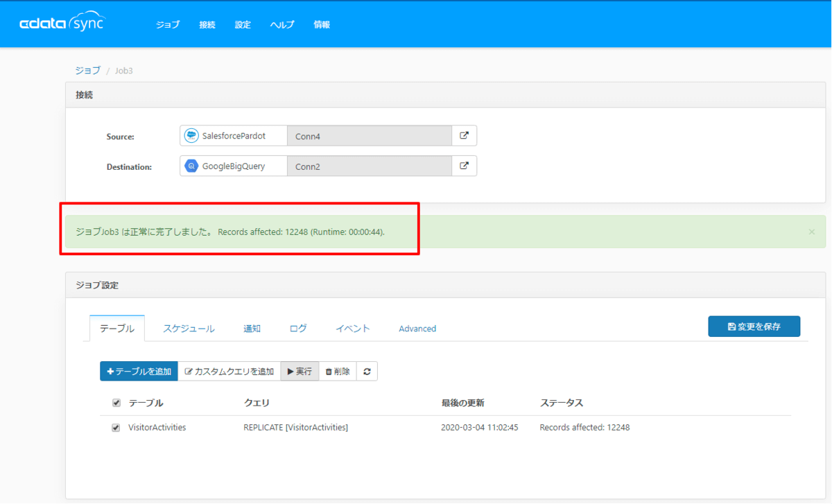
Task: Select the テーブル tab
Action: coord(117,329)
